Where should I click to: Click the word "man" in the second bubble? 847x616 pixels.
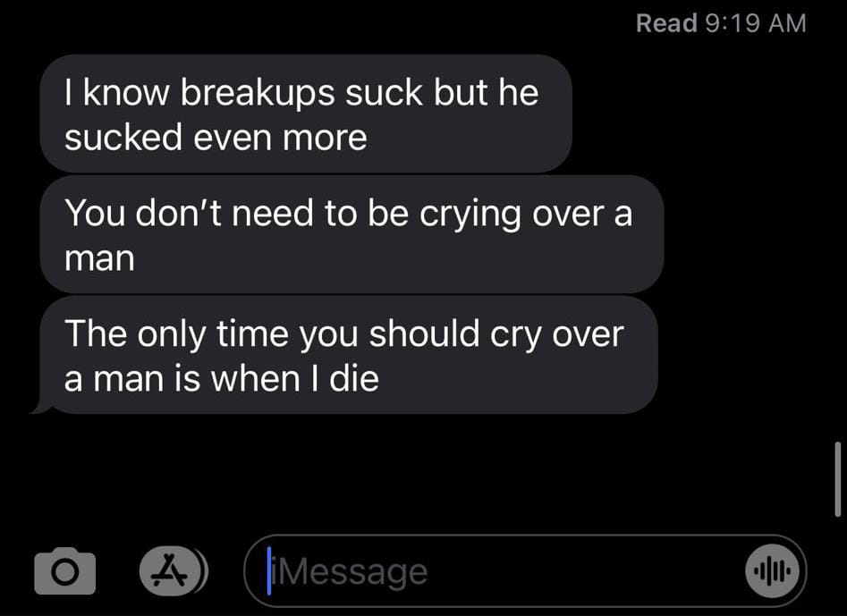[99, 258]
